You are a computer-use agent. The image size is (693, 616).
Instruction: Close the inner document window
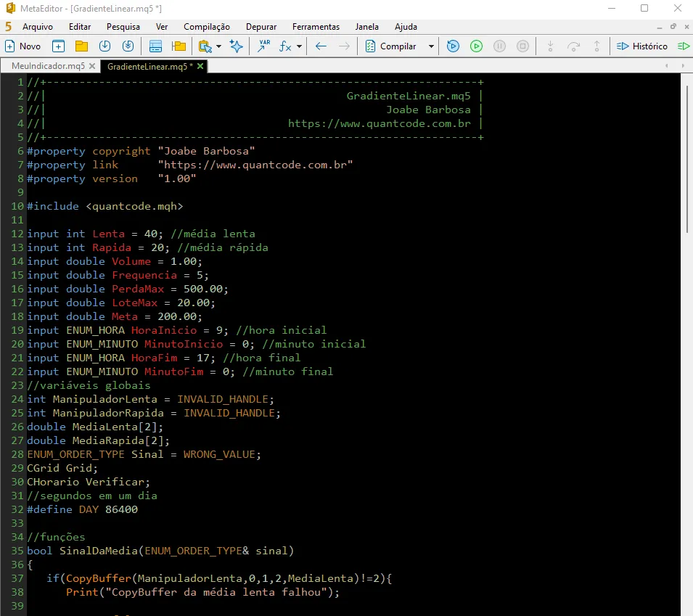(x=686, y=27)
